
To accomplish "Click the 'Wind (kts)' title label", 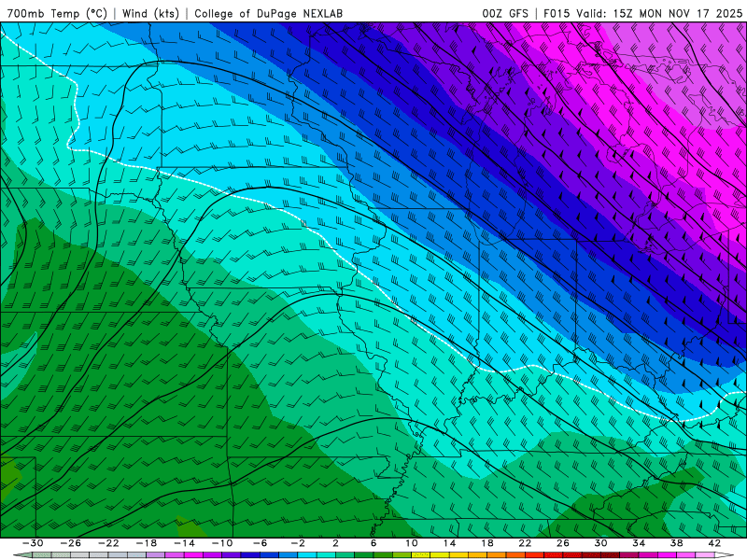I will coord(150,13).
